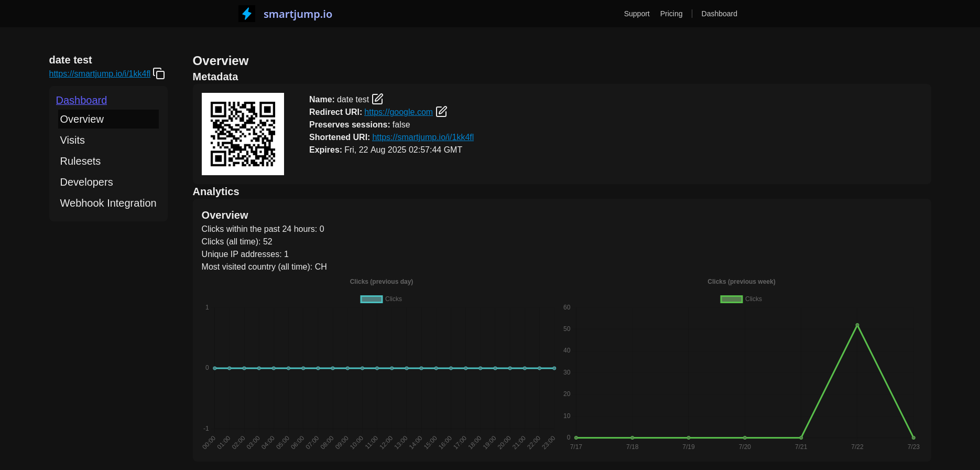
Task: Follow the google.com redirect URI link
Action: (398, 112)
